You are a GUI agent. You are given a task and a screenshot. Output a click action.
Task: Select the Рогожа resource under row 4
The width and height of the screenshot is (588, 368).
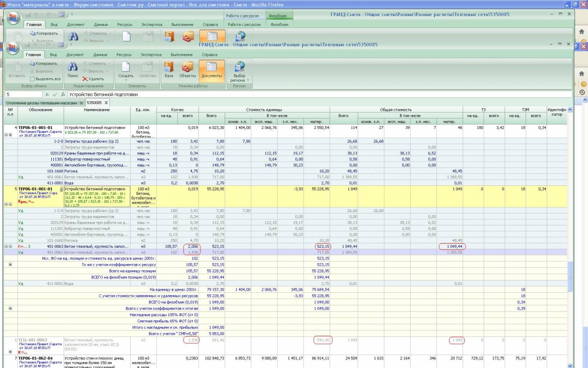pyautogui.click(x=71, y=171)
